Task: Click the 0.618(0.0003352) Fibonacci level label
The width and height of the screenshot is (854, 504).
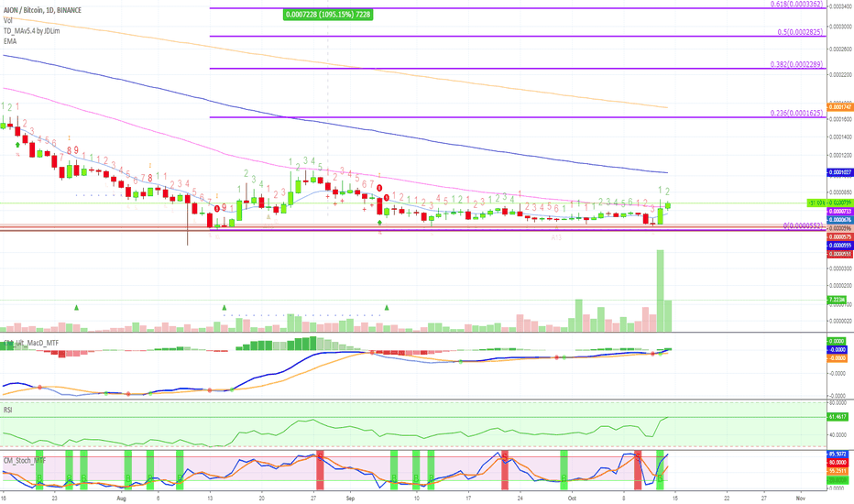Action: pos(796,5)
